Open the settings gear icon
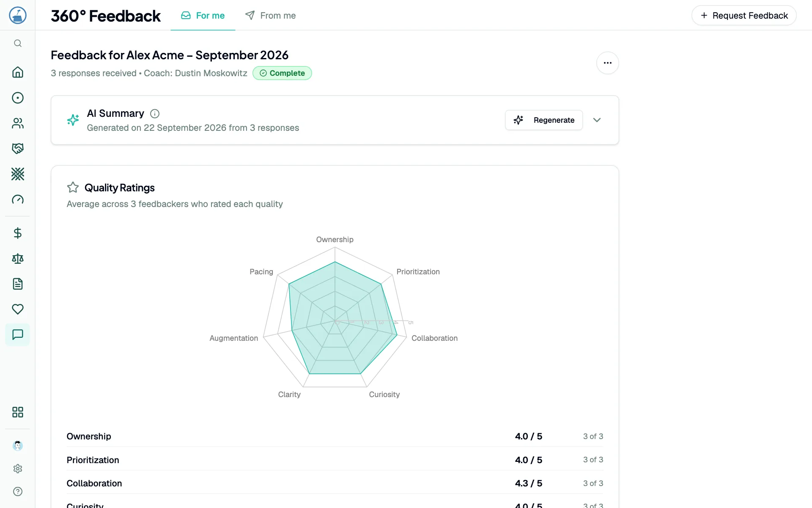 (x=18, y=469)
